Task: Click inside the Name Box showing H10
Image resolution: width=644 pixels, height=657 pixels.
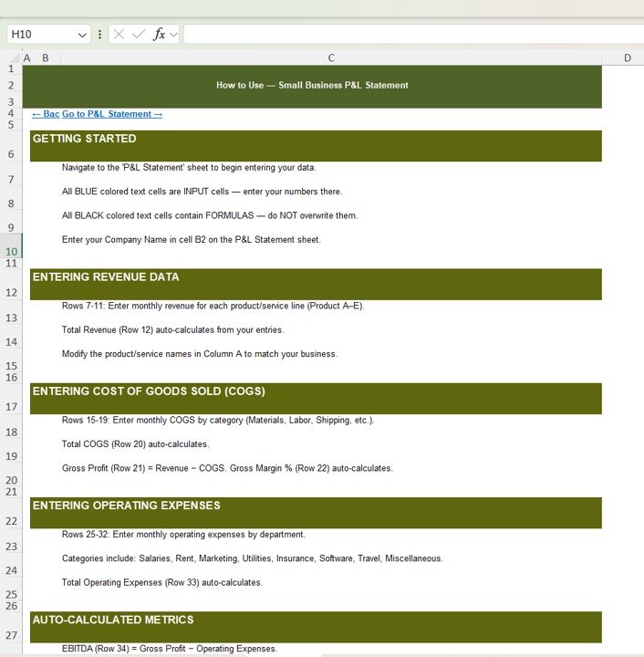Action: (41, 34)
